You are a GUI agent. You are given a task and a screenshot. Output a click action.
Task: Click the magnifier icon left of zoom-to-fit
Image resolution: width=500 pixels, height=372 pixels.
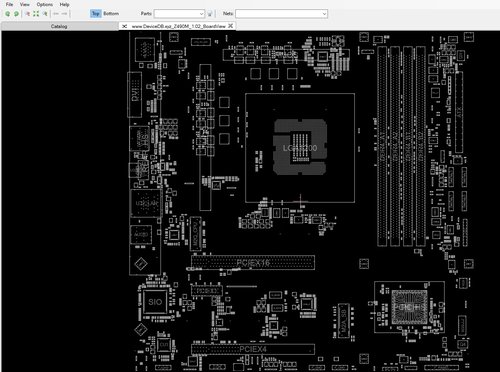pos(27,14)
